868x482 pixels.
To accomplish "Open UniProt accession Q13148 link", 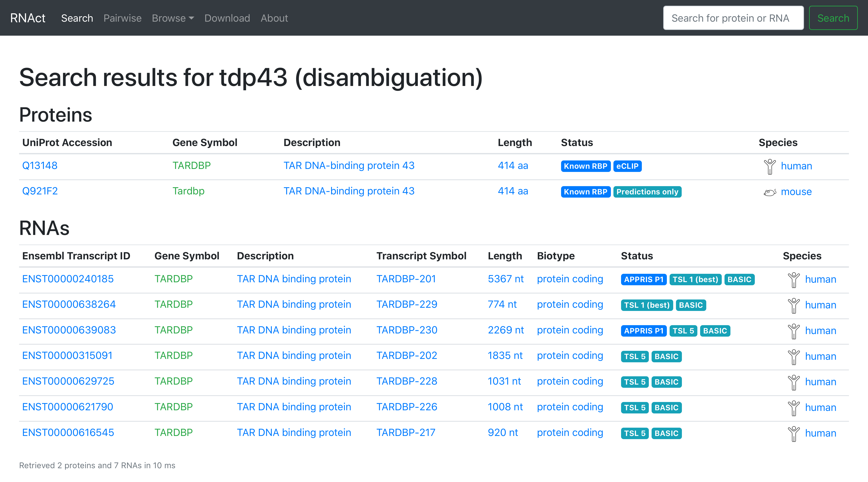I will [40, 166].
